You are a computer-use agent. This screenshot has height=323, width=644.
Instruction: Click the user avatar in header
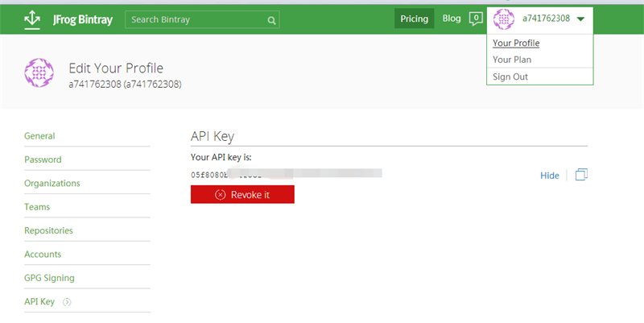coord(504,19)
